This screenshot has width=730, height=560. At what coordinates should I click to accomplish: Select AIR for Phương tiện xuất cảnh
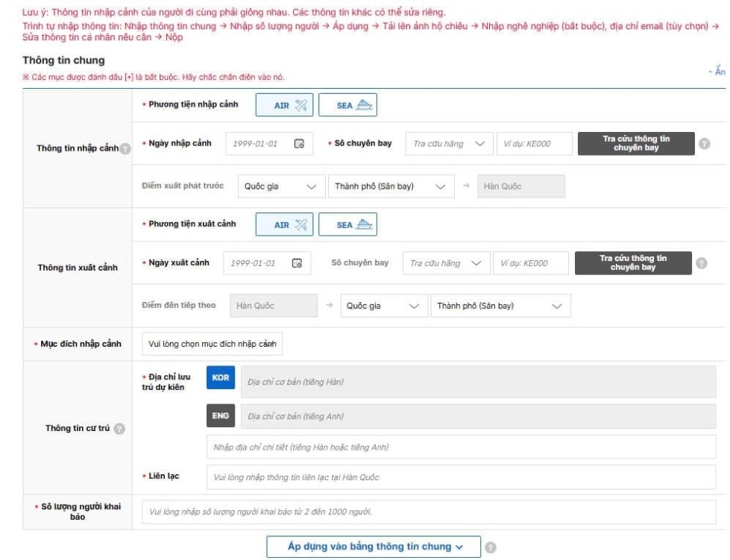[x=285, y=224]
